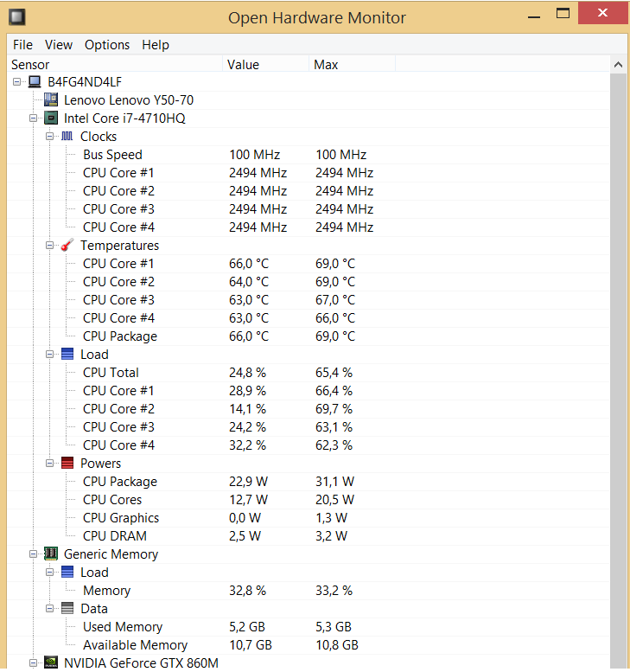The height and width of the screenshot is (672, 630).
Task: Collapse the NVIDIA GeForce GTX 860M node
Action: (33, 662)
